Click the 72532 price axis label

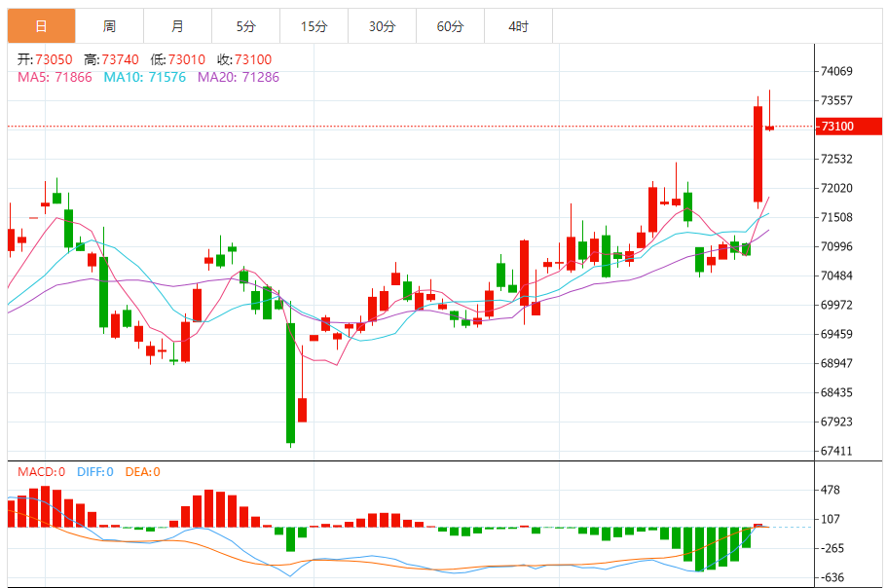[836, 159]
